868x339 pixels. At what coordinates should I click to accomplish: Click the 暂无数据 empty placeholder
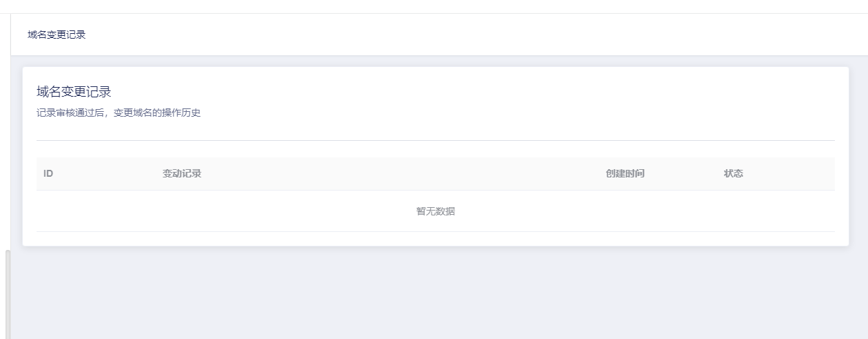(435, 211)
